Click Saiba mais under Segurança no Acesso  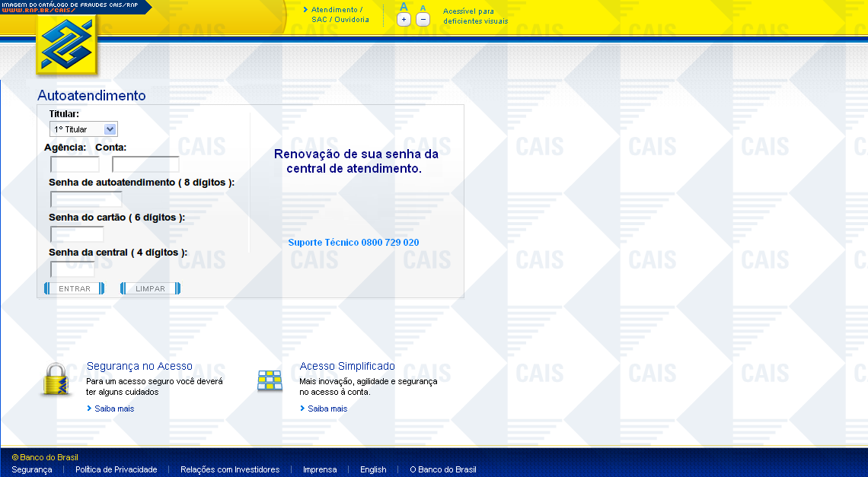click(x=114, y=409)
